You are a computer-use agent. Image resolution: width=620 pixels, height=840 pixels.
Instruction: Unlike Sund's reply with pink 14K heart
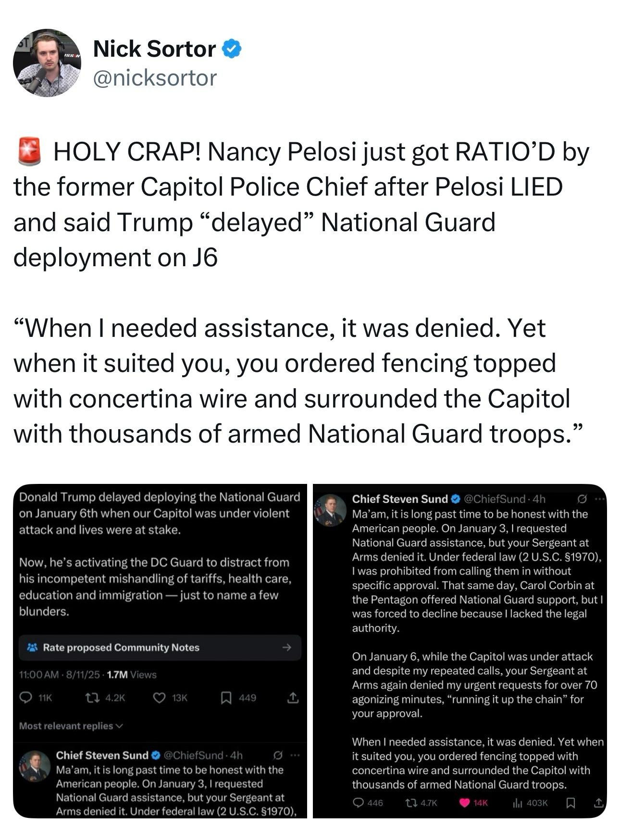(465, 803)
